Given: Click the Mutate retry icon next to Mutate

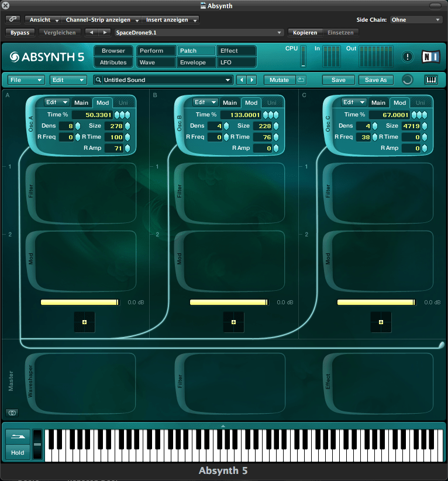Looking at the screenshot, I should tap(301, 80).
